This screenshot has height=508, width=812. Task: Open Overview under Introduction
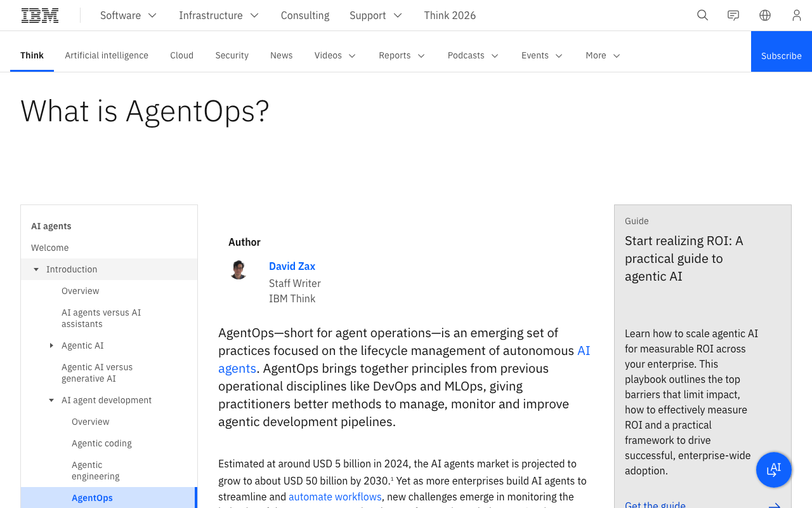(x=81, y=291)
